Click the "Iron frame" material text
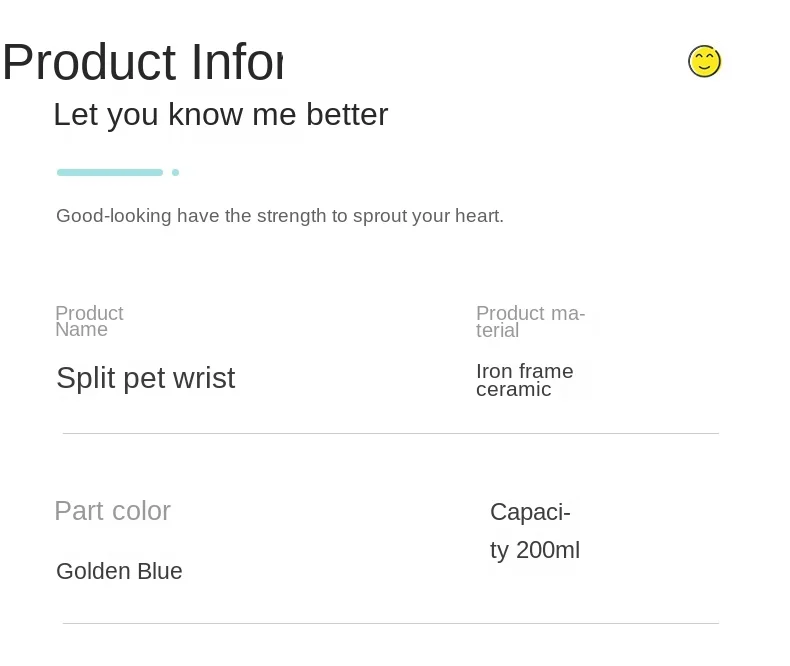This screenshot has width=790, height=666. pos(524,372)
